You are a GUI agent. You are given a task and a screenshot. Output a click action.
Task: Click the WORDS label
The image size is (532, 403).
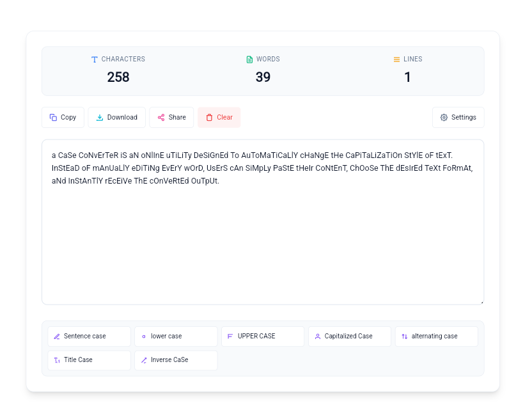268,59
